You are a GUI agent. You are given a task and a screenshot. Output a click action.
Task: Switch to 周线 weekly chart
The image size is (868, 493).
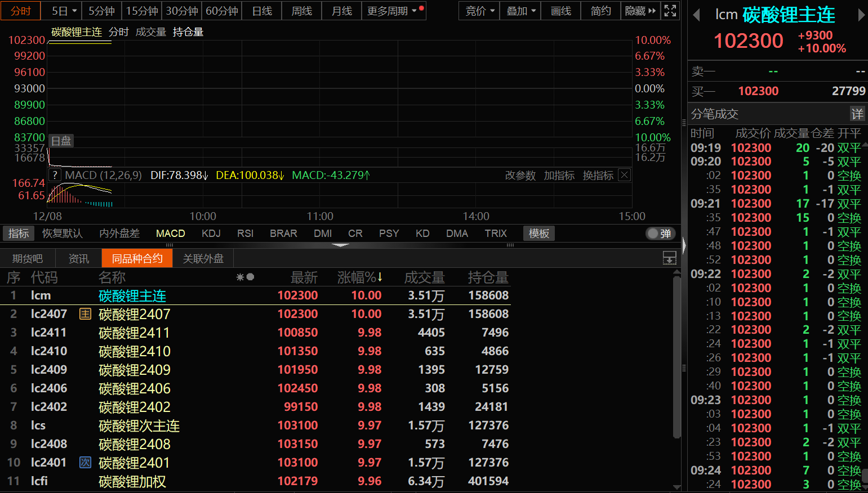pos(302,11)
